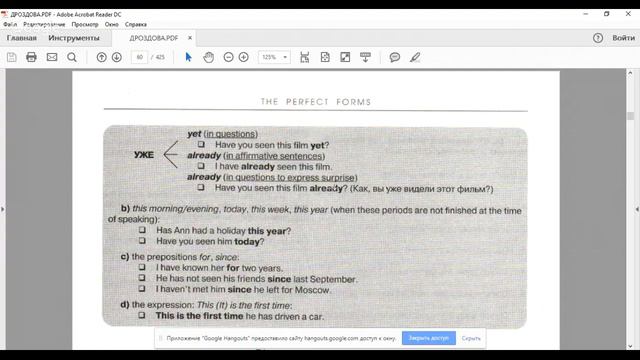Zoom out with minus icon
Image resolution: width=640 pixels, height=360 pixels.
click(x=229, y=57)
